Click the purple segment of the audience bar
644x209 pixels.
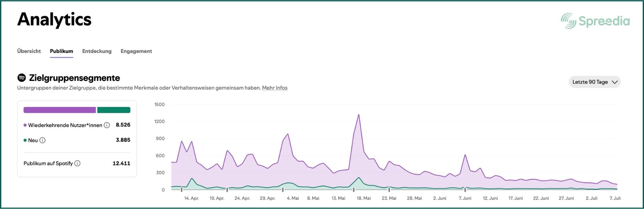(60, 110)
